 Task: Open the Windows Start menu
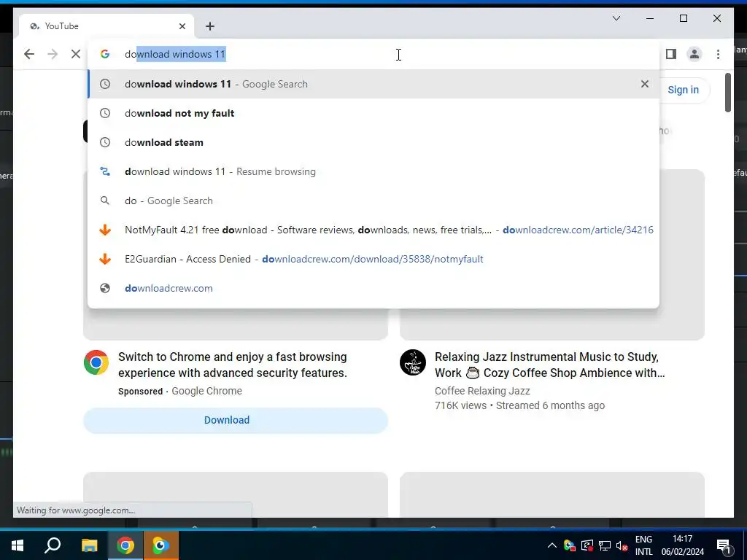[x=18, y=545]
